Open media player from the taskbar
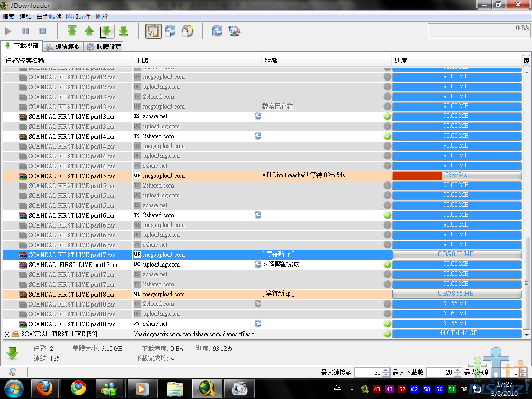 pos(142,389)
